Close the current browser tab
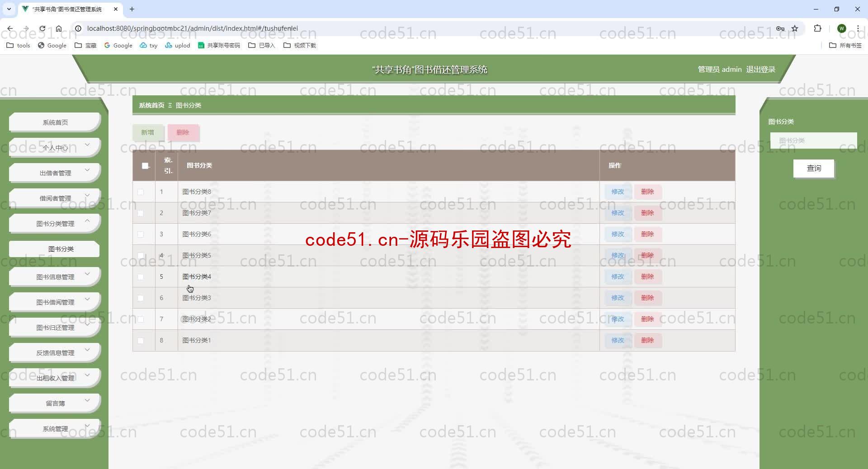This screenshot has height=469, width=868. click(x=116, y=9)
